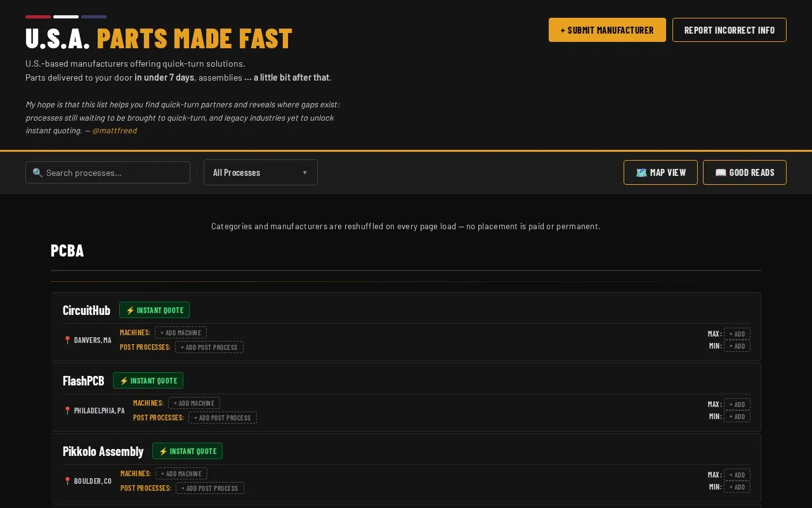Open the All Processes dropdown
The width and height of the screenshot is (812, 508).
point(261,173)
